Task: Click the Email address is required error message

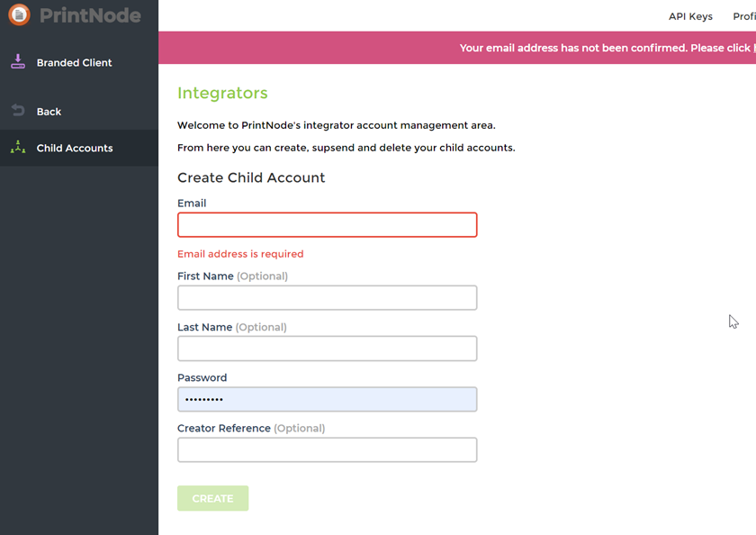Action: click(240, 254)
